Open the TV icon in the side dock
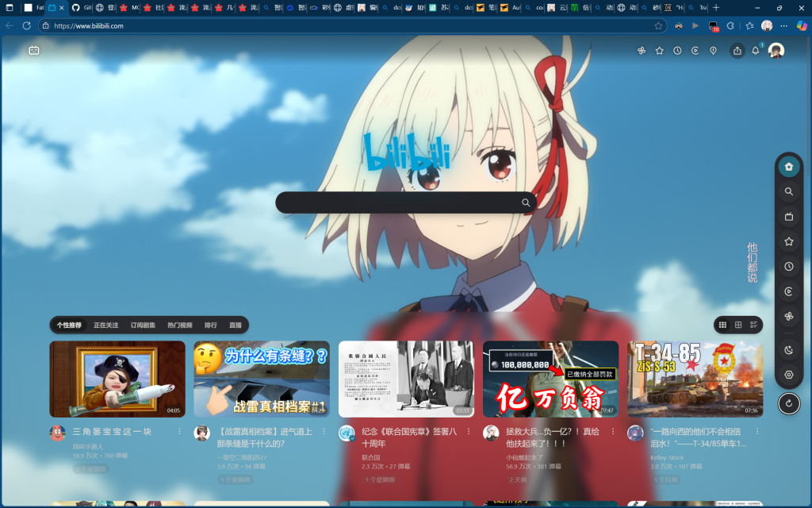The width and height of the screenshot is (812, 508). (x=789, y=217)
